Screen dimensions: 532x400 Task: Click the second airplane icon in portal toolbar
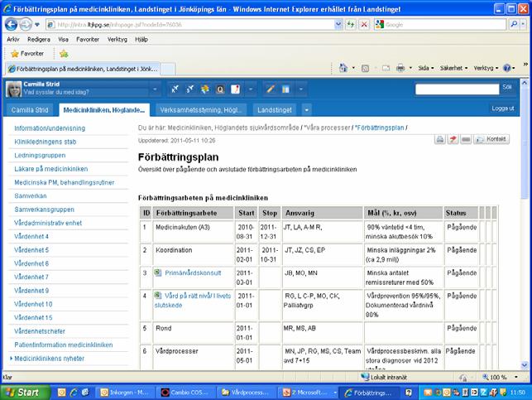[x=189, y=89]
